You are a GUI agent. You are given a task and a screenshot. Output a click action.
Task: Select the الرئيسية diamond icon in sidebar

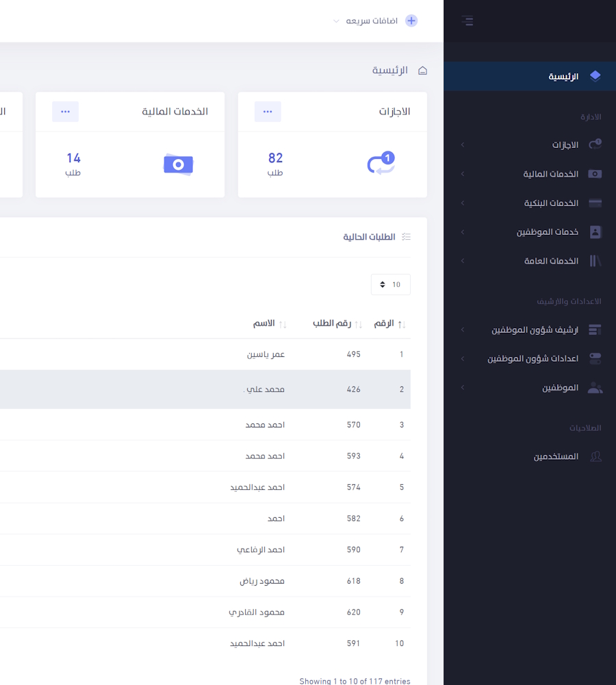click(x=595, y=76)
